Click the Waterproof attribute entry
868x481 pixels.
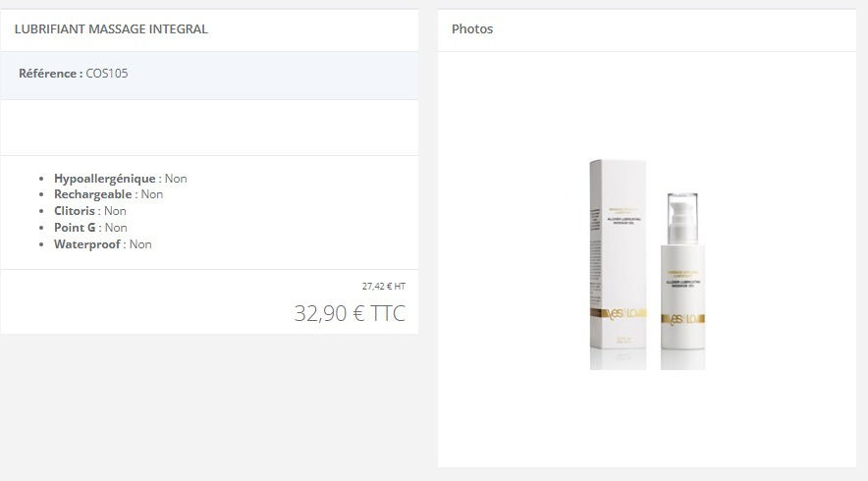click(x=103, y=244)
